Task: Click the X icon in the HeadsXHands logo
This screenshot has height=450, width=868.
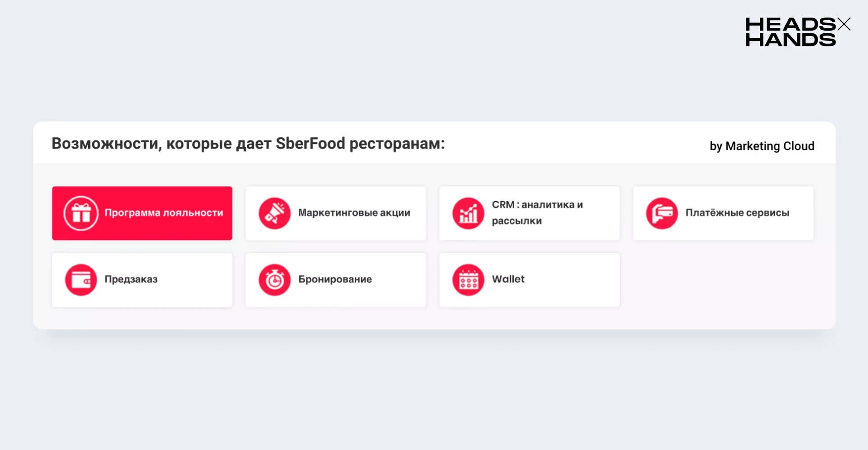Action: pyautogui.click(x=844, y=24)
